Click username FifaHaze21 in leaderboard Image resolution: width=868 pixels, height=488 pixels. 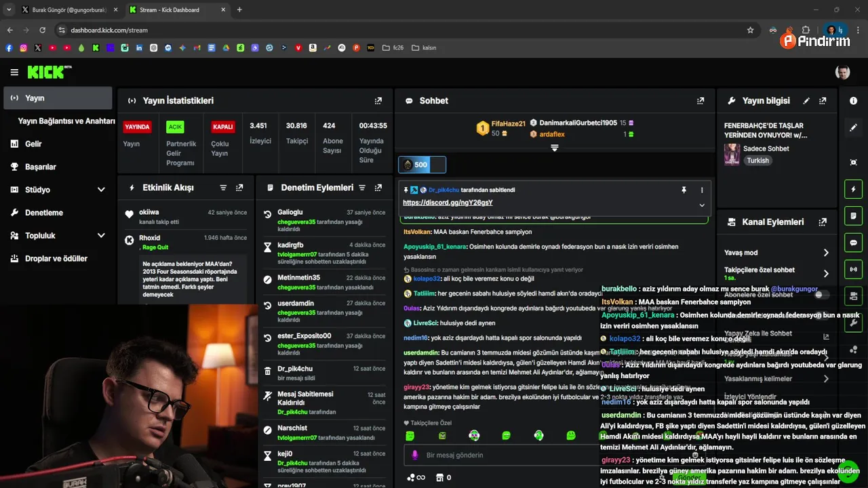click(509, 124)
